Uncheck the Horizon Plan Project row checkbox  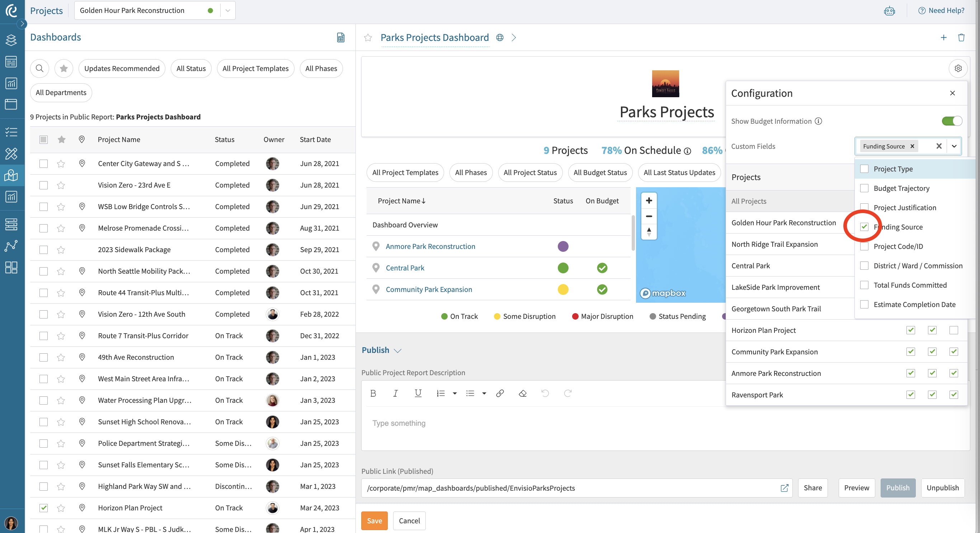(x=44, y=508)
